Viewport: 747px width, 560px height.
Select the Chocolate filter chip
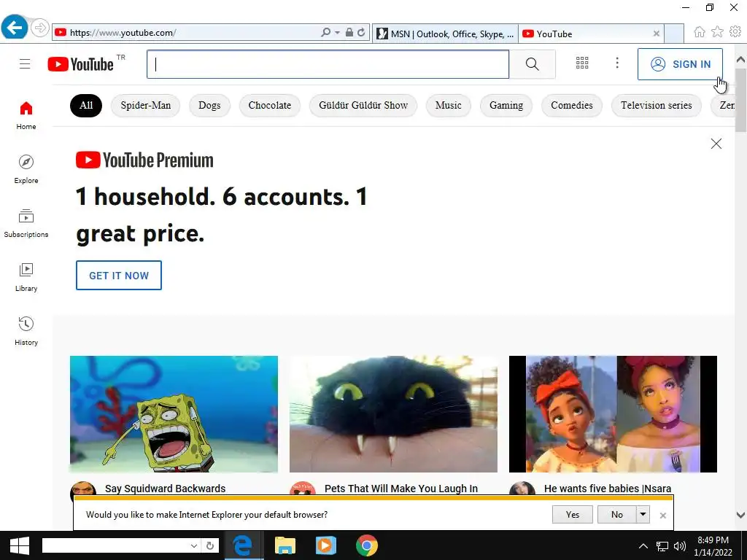coord(270,105)
